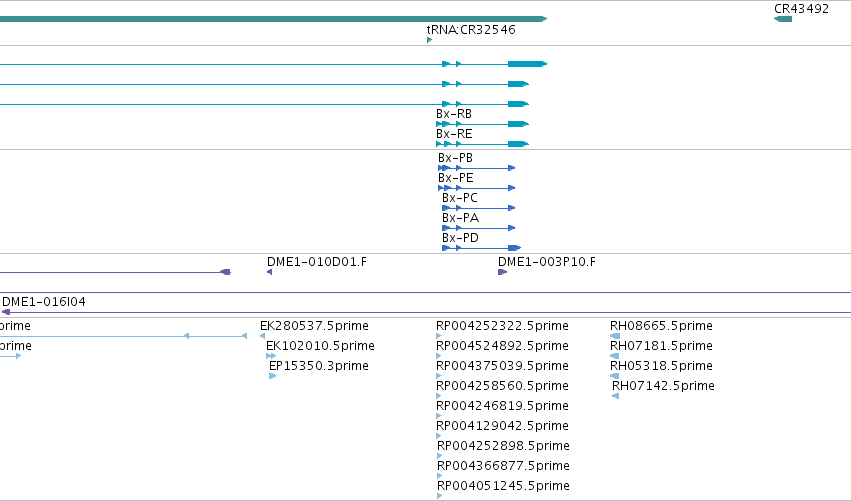Select the EP15350.3prime label

coord(319,366)
